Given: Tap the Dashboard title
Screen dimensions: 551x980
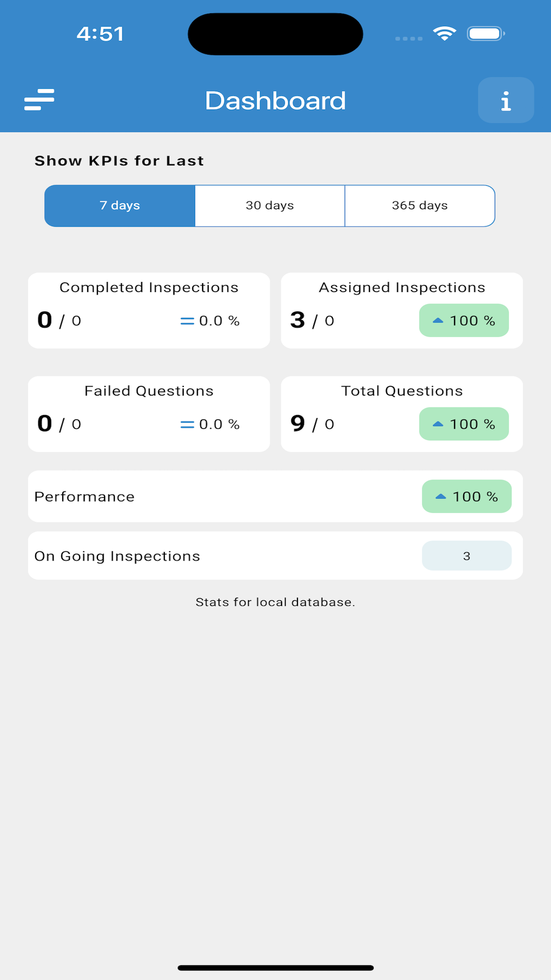Looking at the screenshot, I should point(275,101).
